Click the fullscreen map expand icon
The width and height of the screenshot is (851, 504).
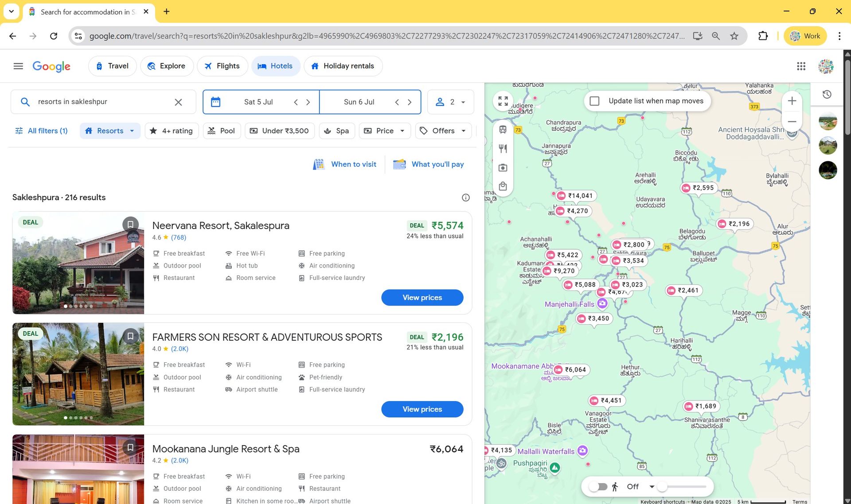pos(503,101)
